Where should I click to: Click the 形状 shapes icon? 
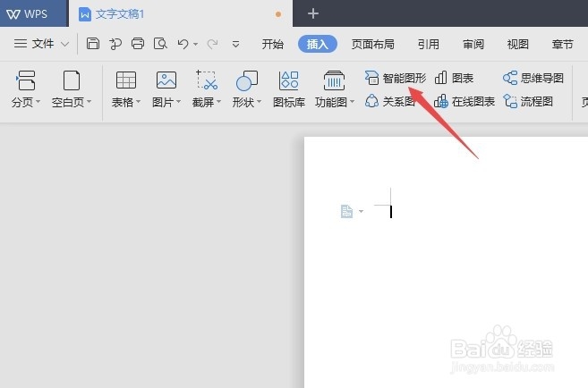coord(247,80)
